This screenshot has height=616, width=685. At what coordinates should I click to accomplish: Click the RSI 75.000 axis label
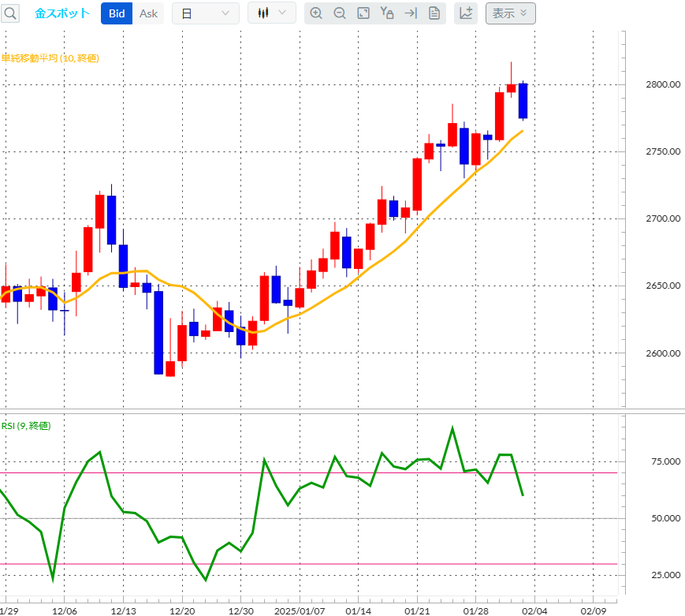point(665,461)
